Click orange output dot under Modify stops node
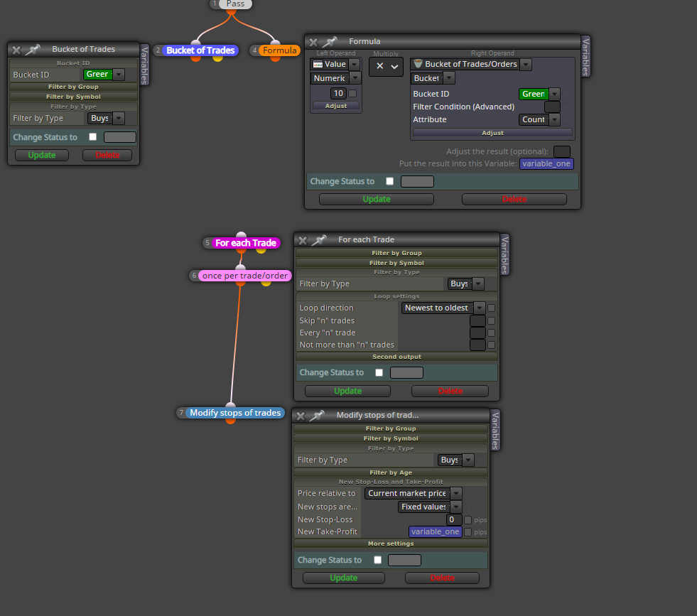The width and height of the screenshot is (697, 616). 230,421
